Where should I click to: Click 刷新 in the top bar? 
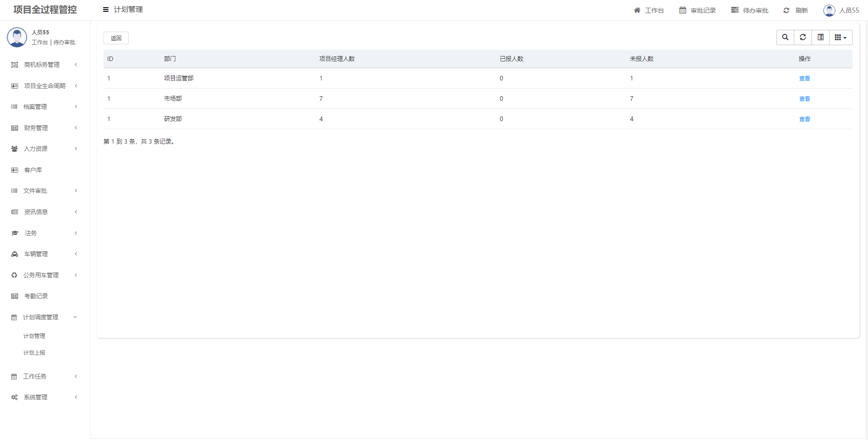796,10
